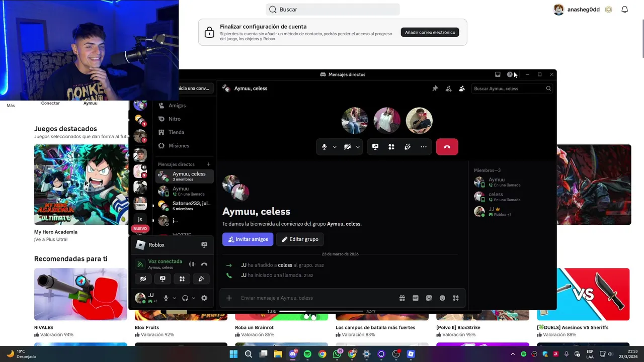644x362 pixels.
Task: Open more call options ellipsis
Action: 424,147
